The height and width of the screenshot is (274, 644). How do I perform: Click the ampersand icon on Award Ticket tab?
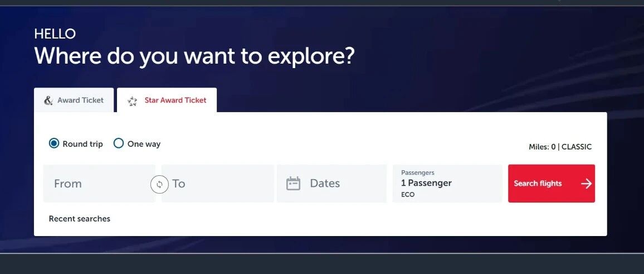click(x=48, y=100)
